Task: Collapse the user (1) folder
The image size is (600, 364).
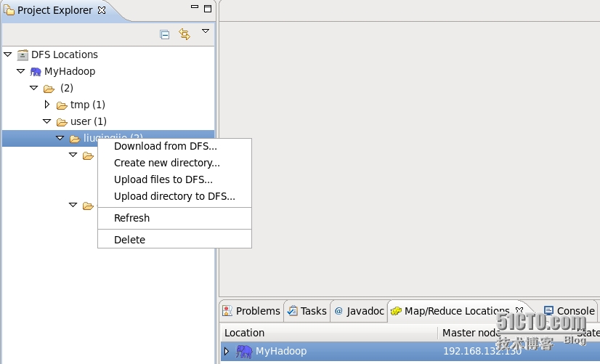Action: 46,121
